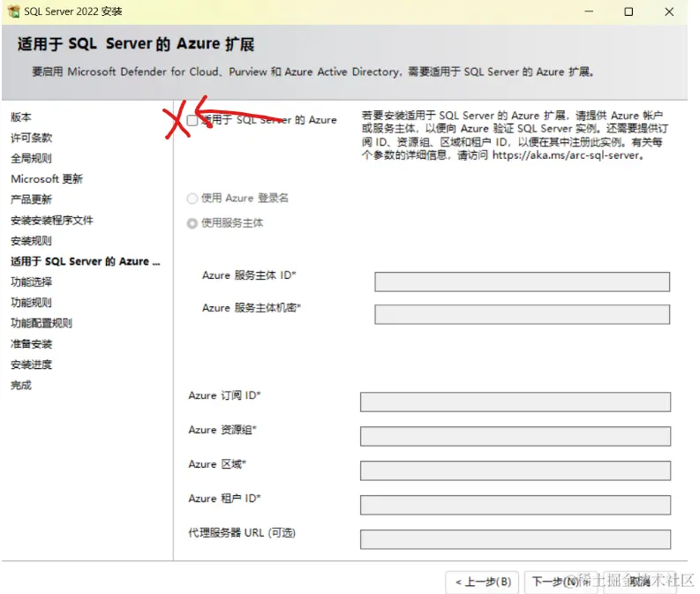The width and height of the screenshot is (700, 594).
Task: Maximize the SQL Server 2022 安装 window
Action: coord(628,11)
